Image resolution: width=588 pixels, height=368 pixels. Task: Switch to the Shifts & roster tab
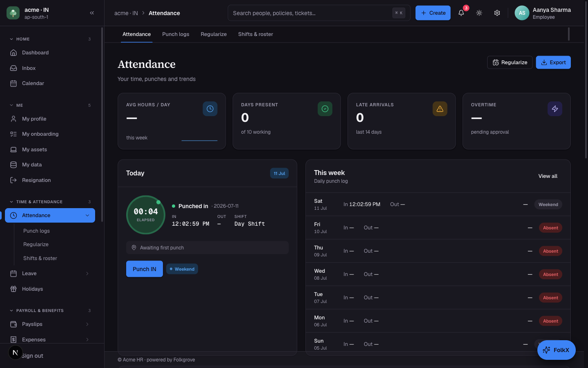(256, 34)
